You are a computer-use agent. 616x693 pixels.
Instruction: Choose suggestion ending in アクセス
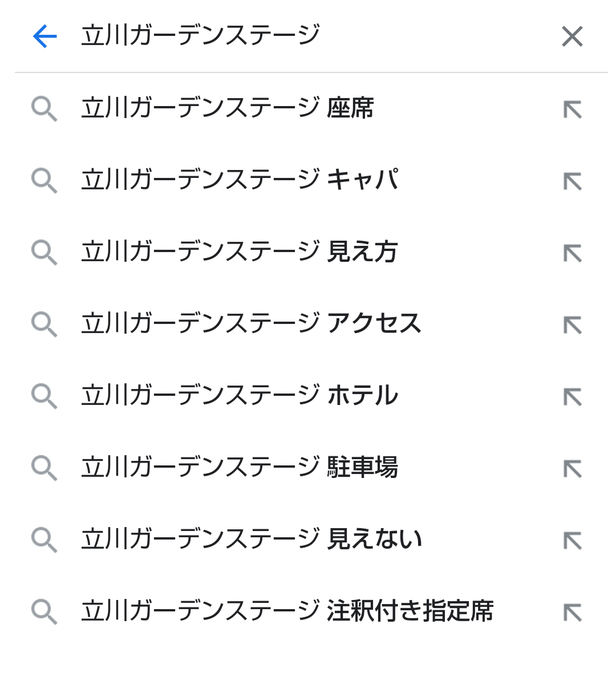click(308, 324)
